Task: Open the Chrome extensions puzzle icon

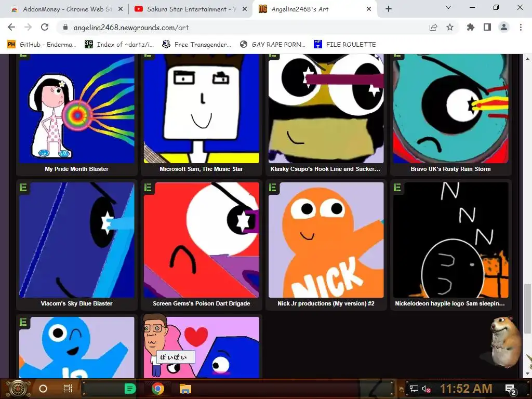Action: [470, 27]
